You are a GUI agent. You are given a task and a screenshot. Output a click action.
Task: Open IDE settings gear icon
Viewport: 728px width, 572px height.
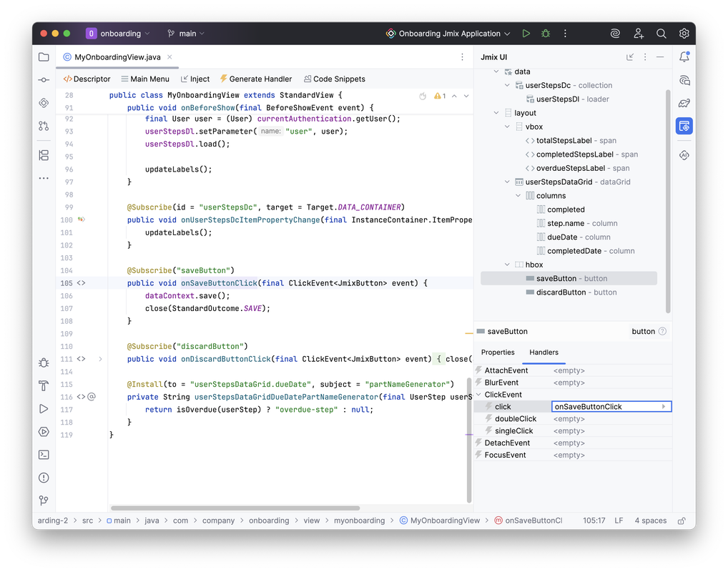[684, 34]
